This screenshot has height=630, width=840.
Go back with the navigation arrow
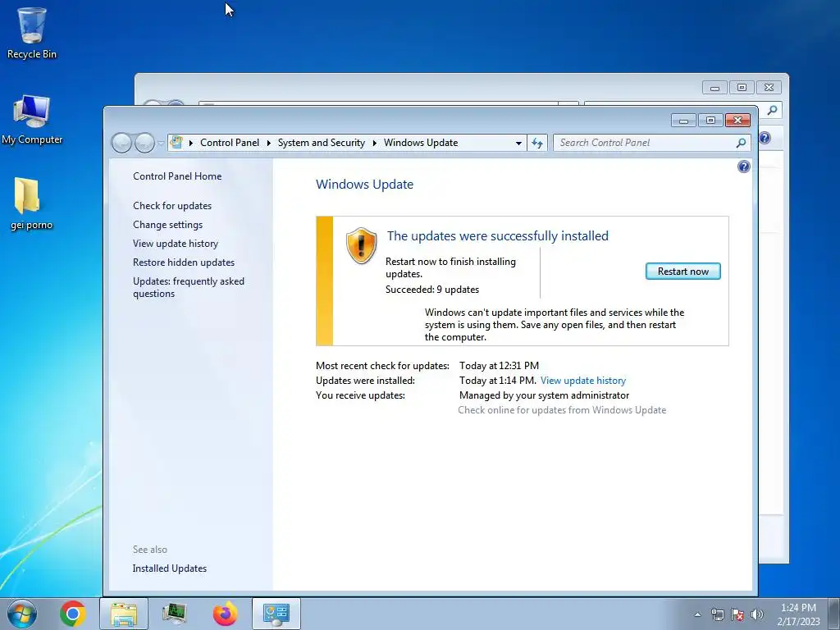tap(121, 143)
